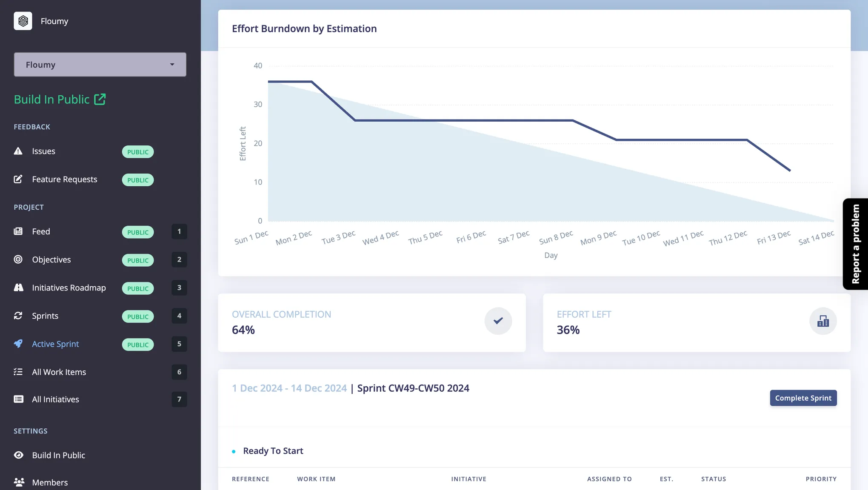Open Members settings page
This screenshot has height=490, width=868.
(x=50, y=482)
